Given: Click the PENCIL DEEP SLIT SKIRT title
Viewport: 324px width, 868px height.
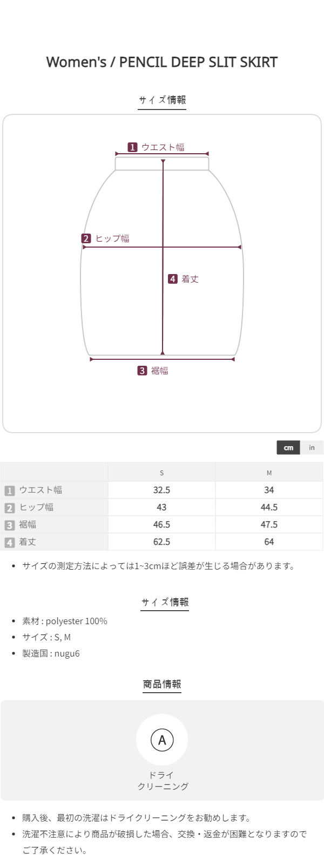Looking at the screenshot, I should (x=162, y=62).
